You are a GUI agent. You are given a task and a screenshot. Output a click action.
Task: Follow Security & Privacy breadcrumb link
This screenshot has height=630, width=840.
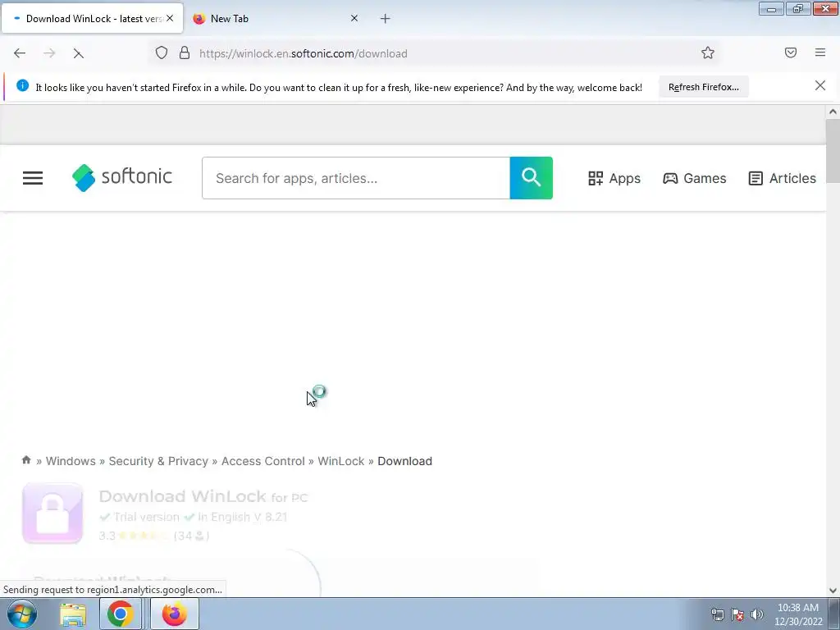158,461
